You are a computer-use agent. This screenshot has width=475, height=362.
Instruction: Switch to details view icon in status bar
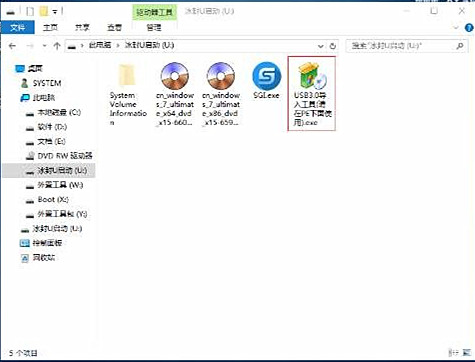(453, 353)
